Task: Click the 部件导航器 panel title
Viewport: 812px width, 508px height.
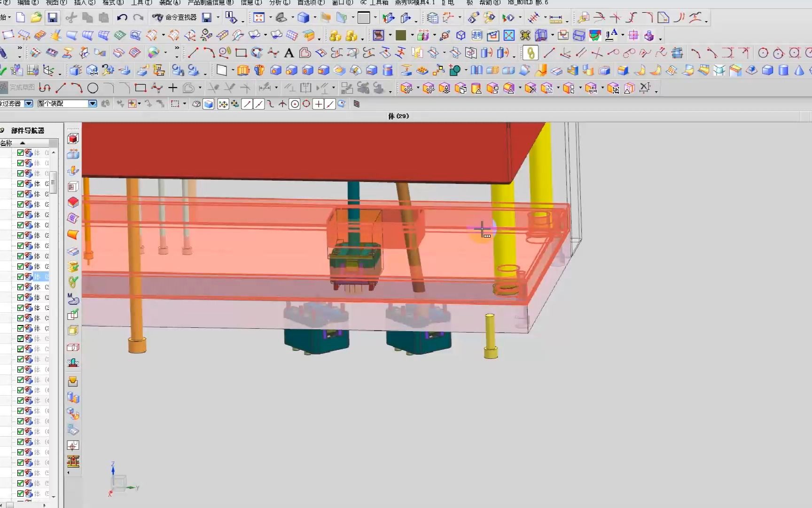Action: point(28,130)
